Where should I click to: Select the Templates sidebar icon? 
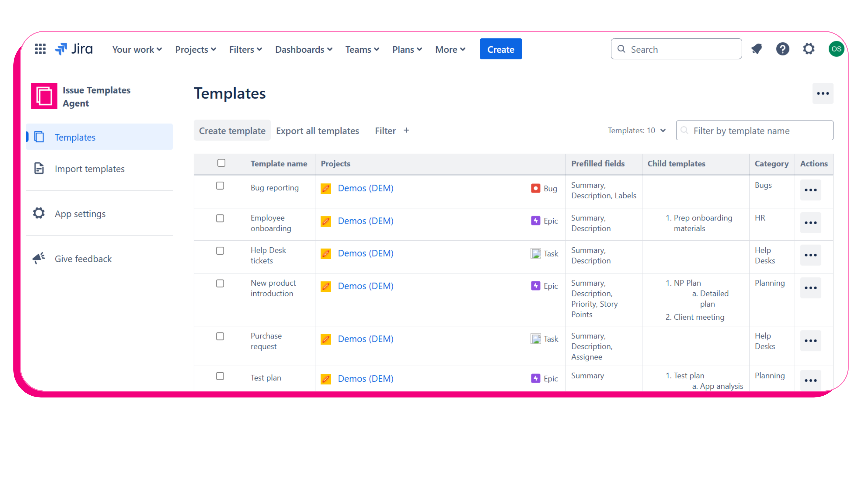pos(39,136)
